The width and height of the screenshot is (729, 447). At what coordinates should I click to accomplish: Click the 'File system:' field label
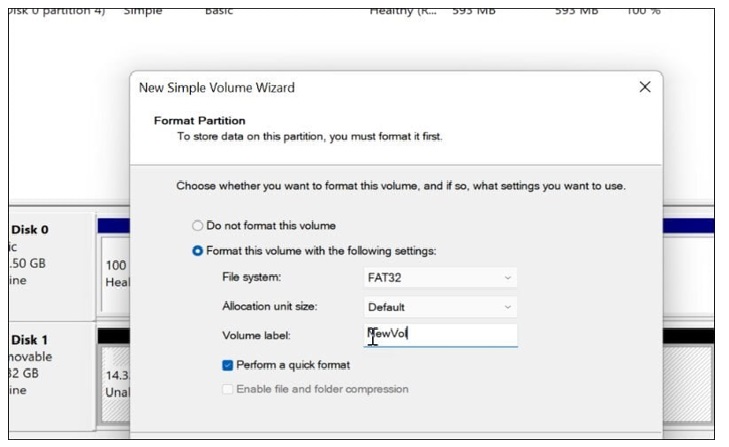coord(252,277)
